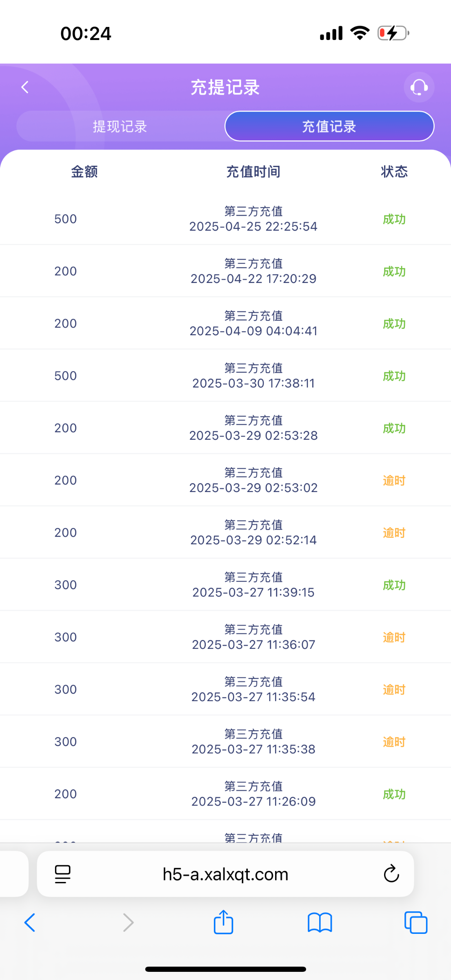Tap the h5-a.xalxqt.com address field
Screen dimensions: 451x980
[225, 874]
